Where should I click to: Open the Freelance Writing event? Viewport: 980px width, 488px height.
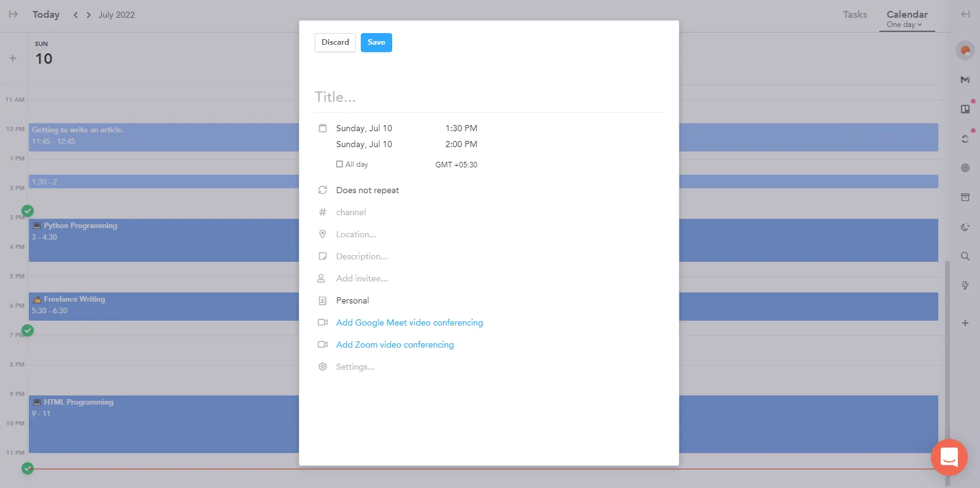point(164,307)
